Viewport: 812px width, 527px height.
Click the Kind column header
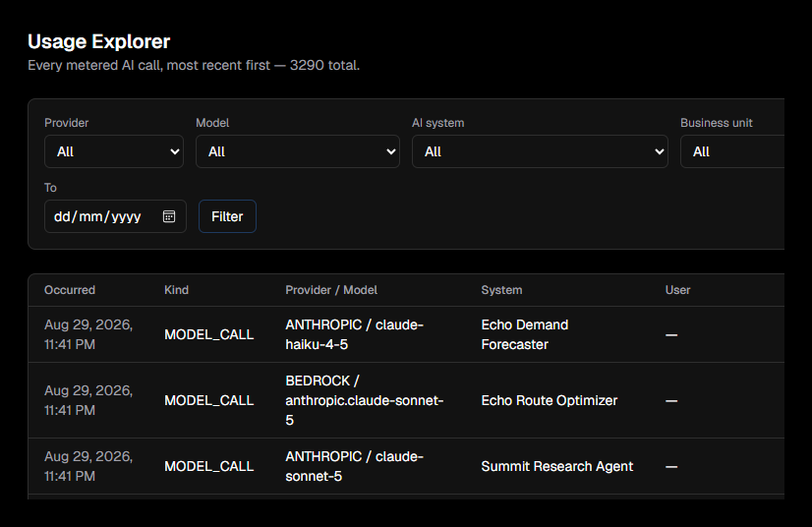tap(177, 290)
